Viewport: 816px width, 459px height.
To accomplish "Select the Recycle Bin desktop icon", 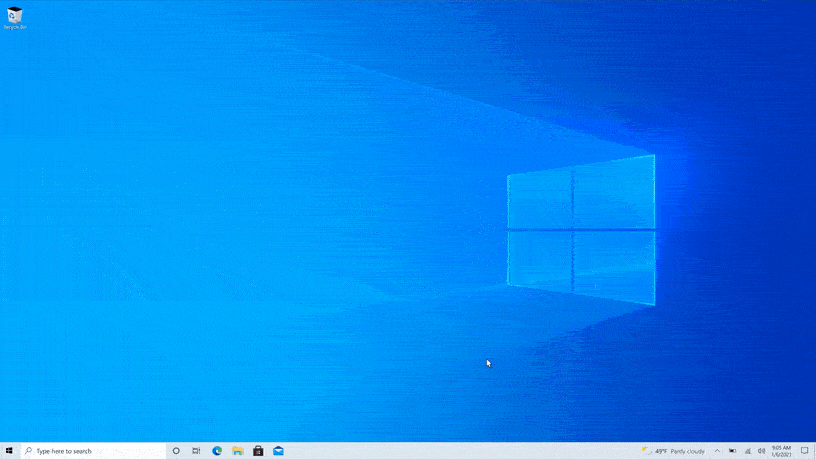I will [15, 18].
